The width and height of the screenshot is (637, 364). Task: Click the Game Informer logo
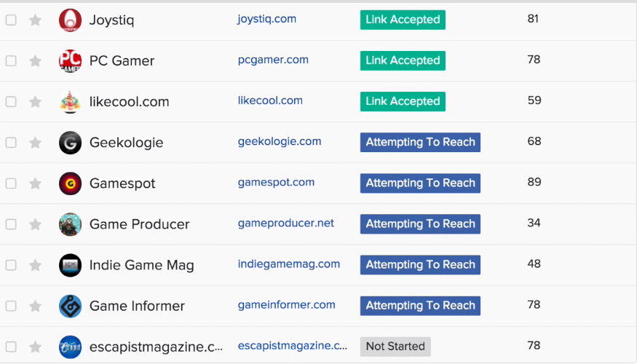(x=71, y=306)
